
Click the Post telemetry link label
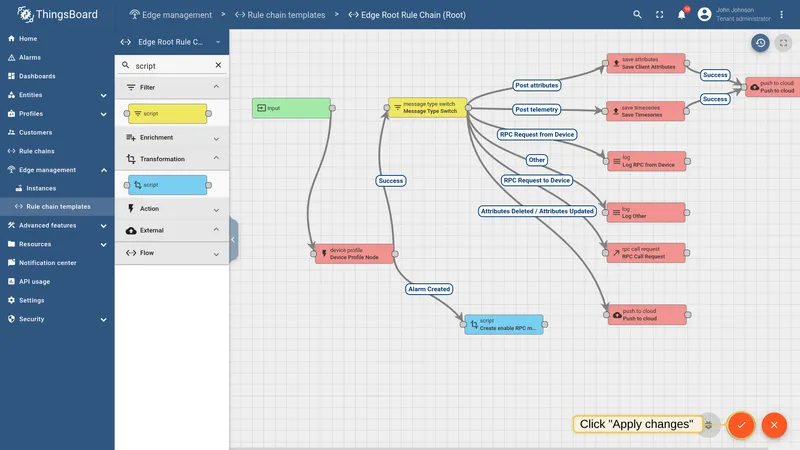click(x=536, y=109)
